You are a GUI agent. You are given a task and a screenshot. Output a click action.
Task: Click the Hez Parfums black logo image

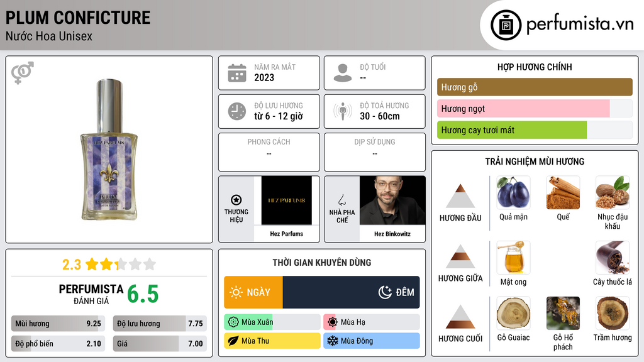[286, 200]
